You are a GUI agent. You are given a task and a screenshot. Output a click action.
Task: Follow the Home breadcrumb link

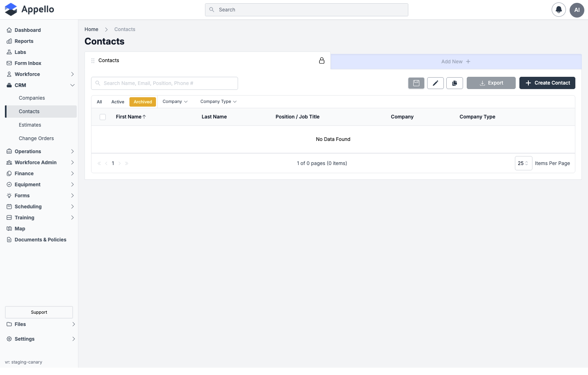(x=91, y=29)
